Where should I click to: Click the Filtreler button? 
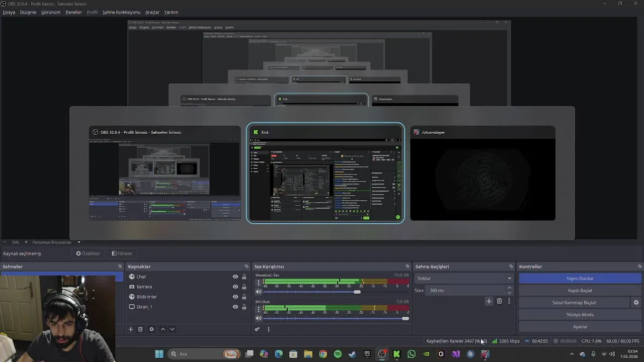pyautogui.click(x=122, y=254)
